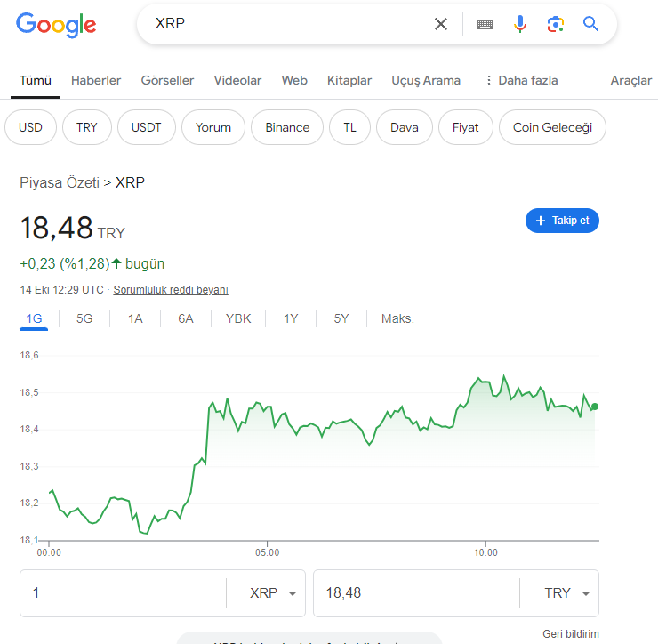The width and height of the screenshot is (658, 644).
Task: Select the Binance filter chip
Action: [x=287, y=127]
